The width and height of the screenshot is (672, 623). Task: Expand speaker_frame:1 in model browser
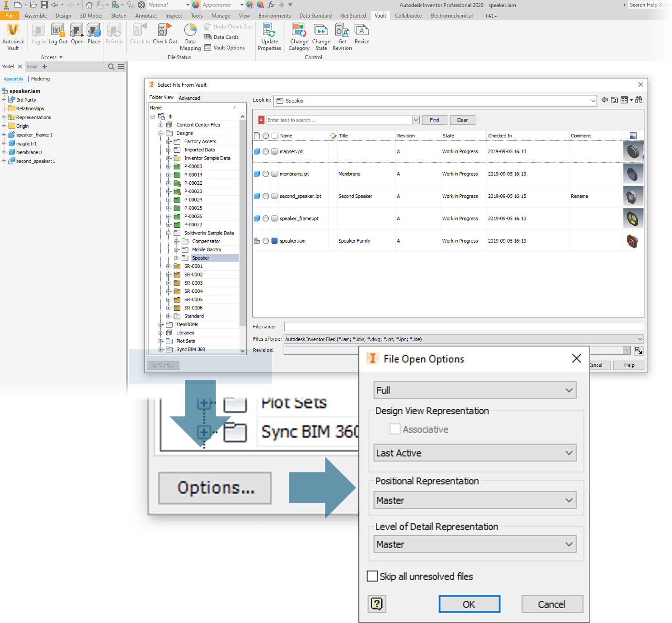tap(4, 135)
